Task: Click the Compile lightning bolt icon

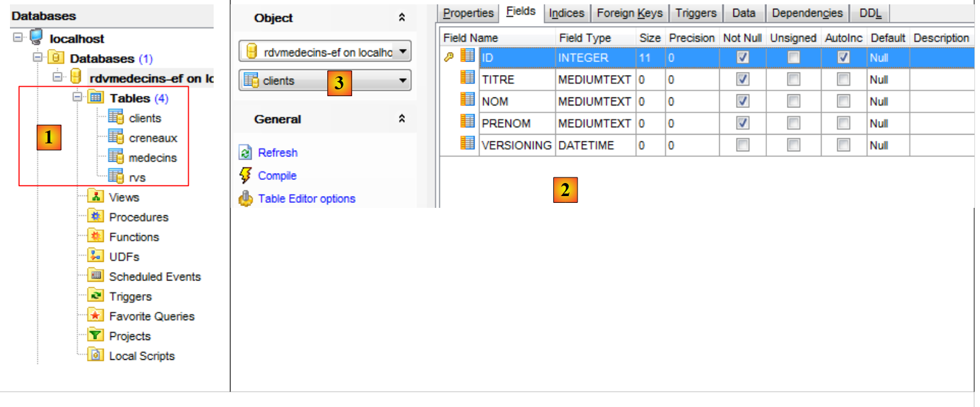Action: (246, 176)
